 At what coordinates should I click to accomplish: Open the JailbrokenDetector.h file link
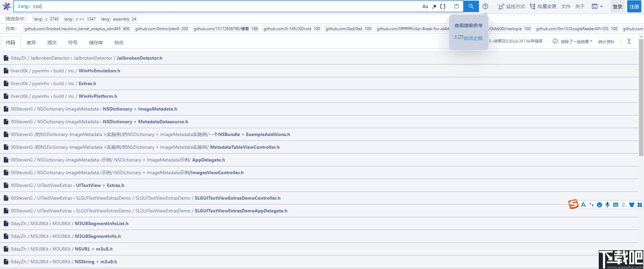(139, 58)
